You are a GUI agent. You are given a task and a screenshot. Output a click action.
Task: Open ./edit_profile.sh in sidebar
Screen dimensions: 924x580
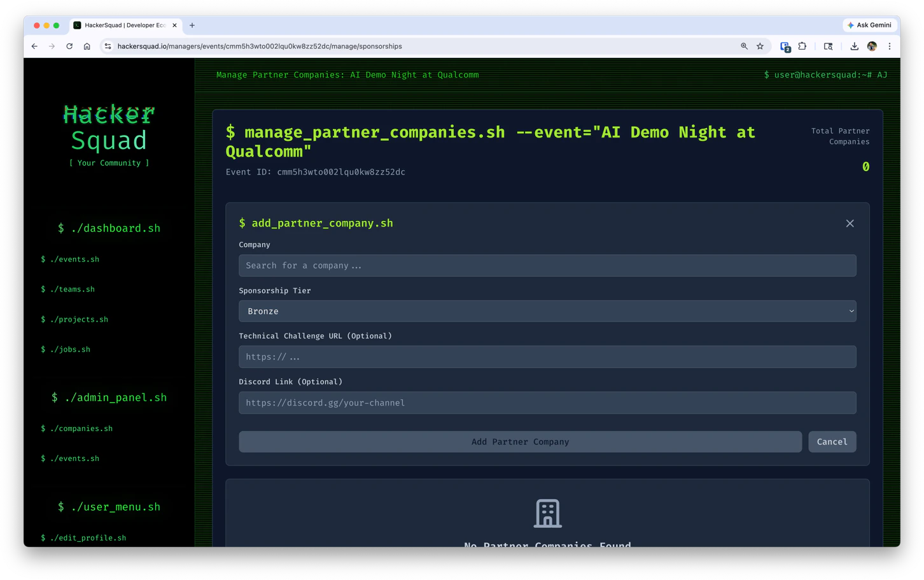pyautogui.click(x=83, y=538)
